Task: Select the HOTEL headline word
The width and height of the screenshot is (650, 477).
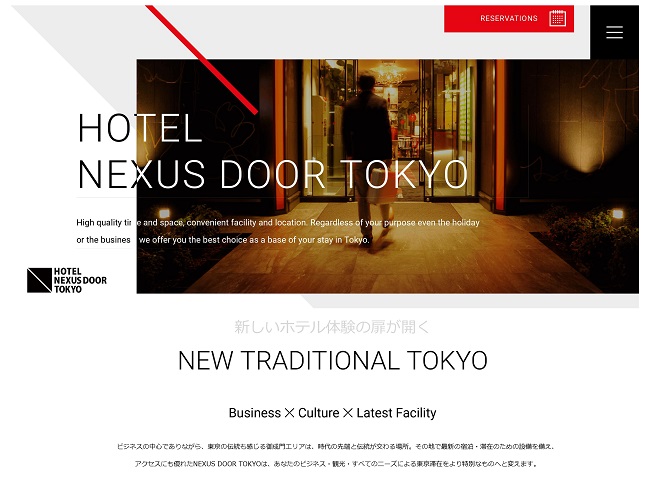Action: 140,128
